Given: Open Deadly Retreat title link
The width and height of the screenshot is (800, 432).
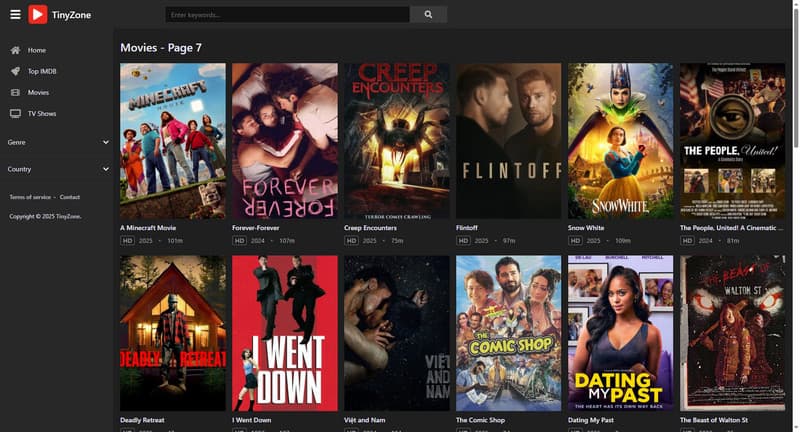Looking at the screenshot, I should tap(142, 420).
